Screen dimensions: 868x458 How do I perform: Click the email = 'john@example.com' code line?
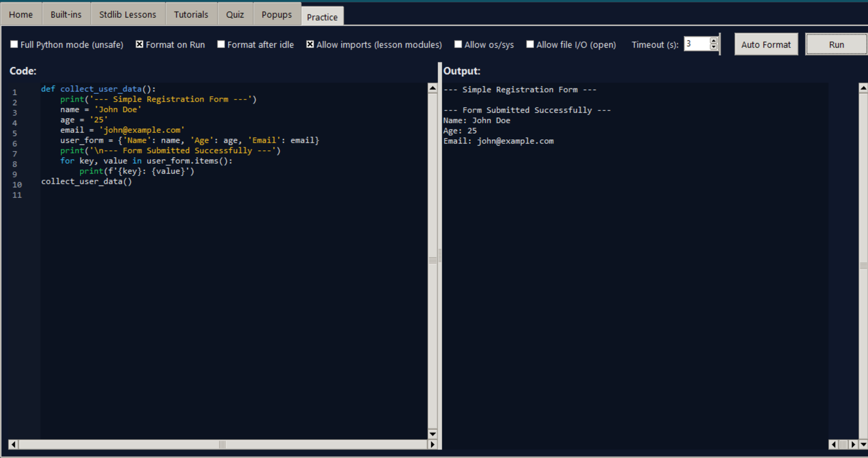coord(122,130)
